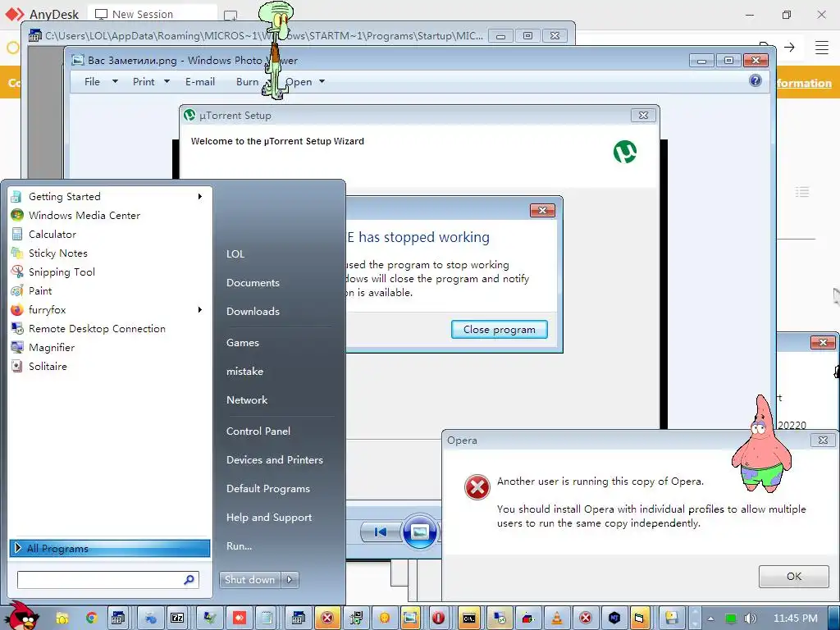Open the LOL user folder
The image size is (840, 630).
tap(235, 254)
